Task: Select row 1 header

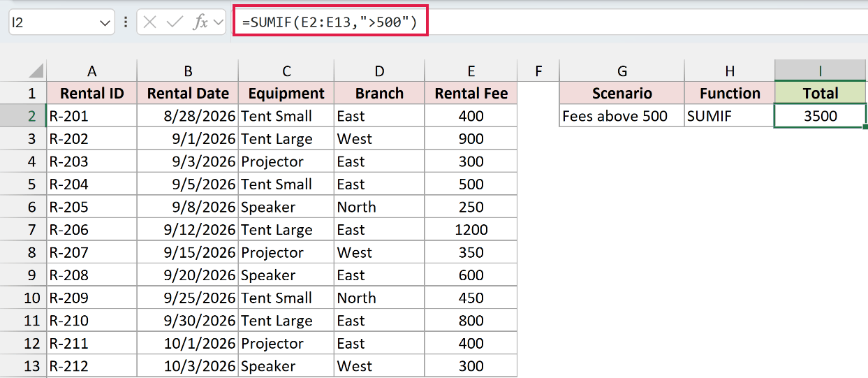Action: click(x=23, y=93)
